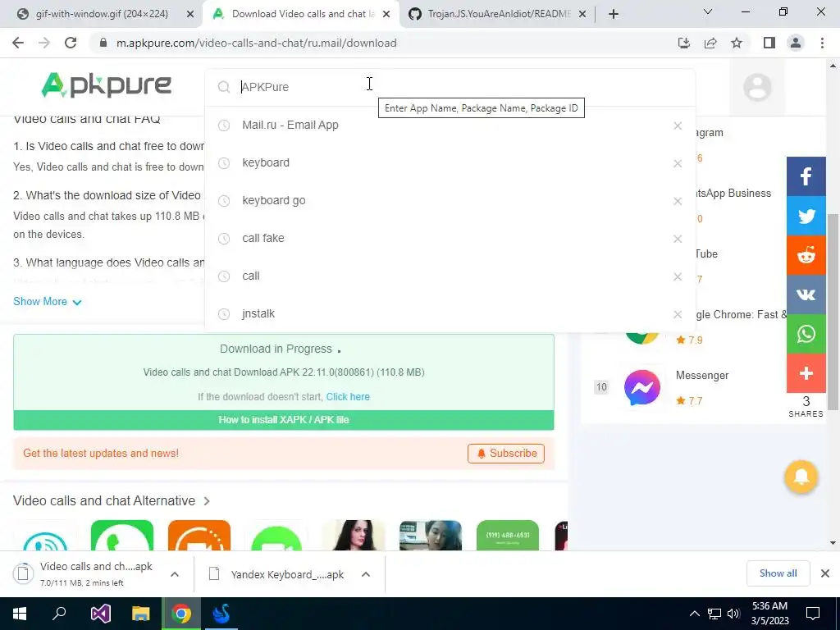This screenshot has height=630, width=840.
Task: Open the Messenger app icon
Action: [x=641, y=387]
